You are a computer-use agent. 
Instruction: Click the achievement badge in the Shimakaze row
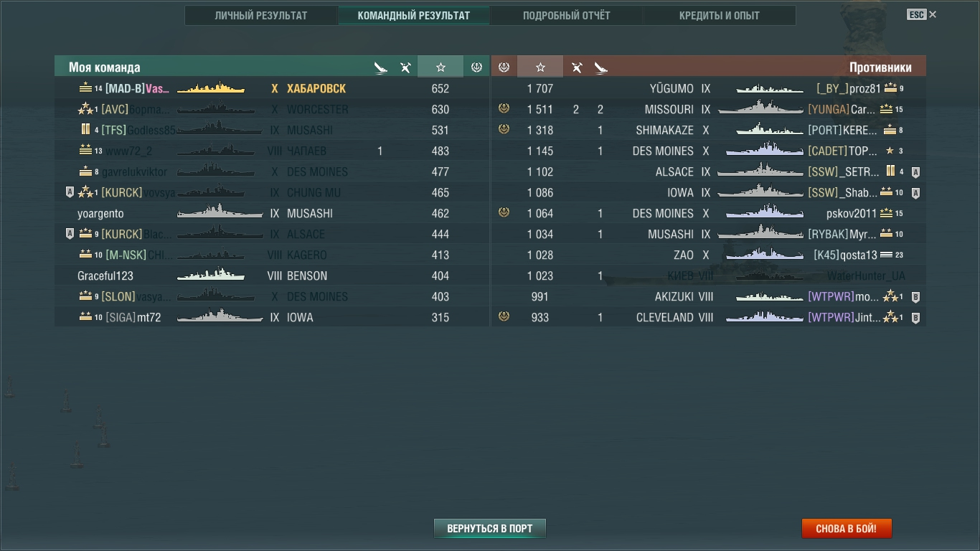[504, 130]
